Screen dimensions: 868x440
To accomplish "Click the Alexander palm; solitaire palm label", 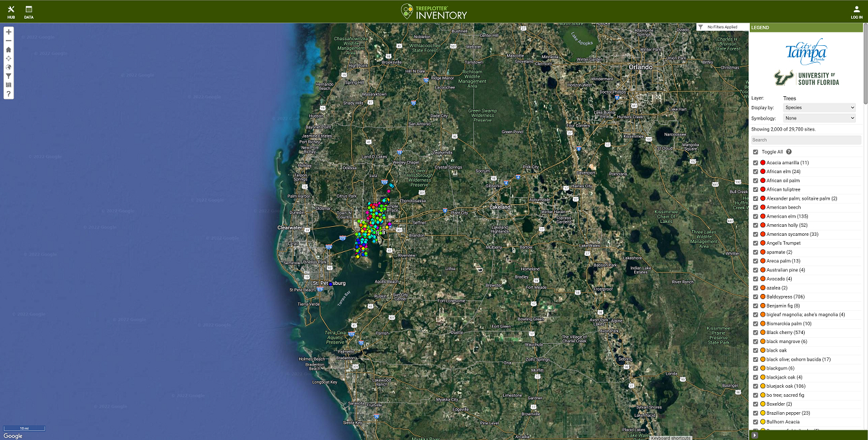I will coord(801,198).
